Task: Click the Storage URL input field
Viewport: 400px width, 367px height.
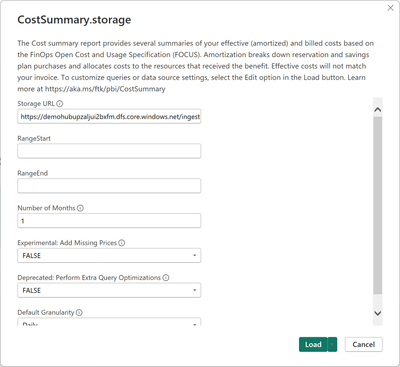Action: tap(109, 117)
